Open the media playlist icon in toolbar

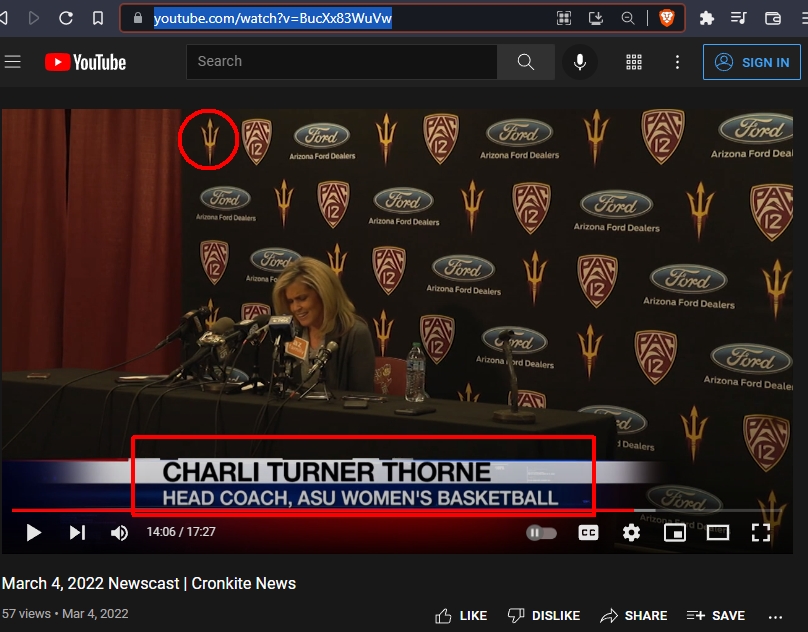click(738, 19)
